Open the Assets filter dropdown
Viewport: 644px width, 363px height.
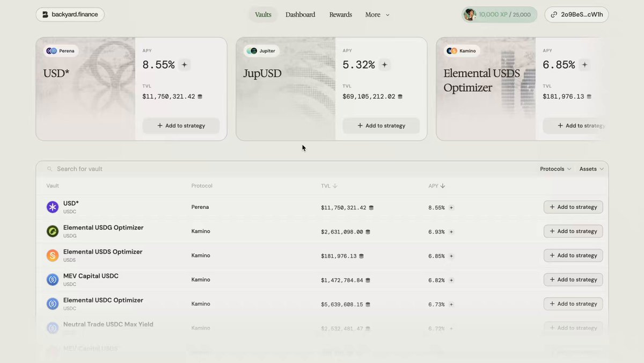pos(591,169)
